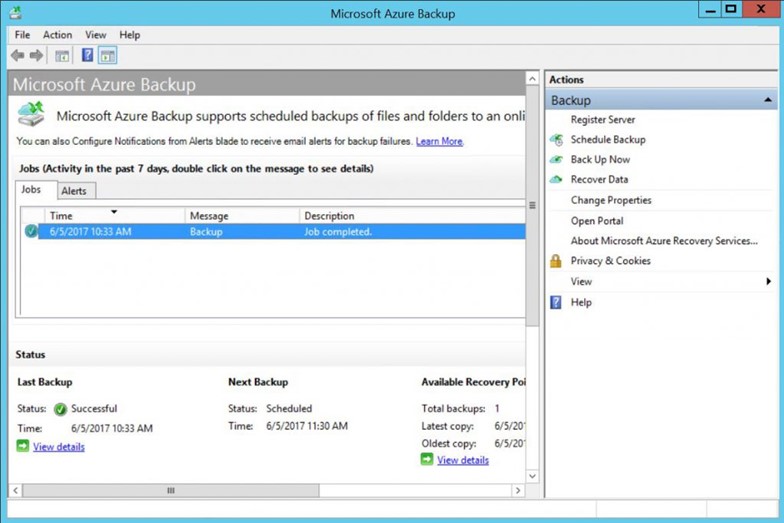Open Privacy & Cookies action

(610, 261)
